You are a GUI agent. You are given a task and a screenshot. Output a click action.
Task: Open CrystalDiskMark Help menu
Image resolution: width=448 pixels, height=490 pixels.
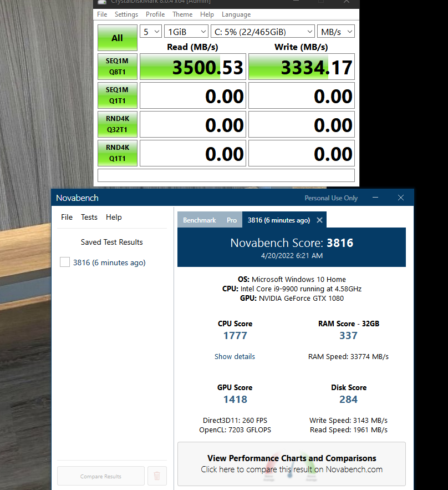[x=207, y=14]
